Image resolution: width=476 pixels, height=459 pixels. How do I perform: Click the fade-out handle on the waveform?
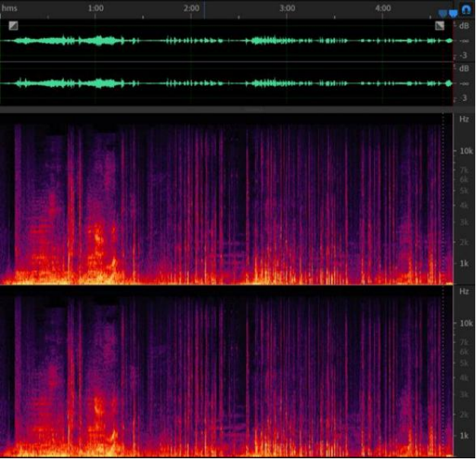tap(439, 25)
